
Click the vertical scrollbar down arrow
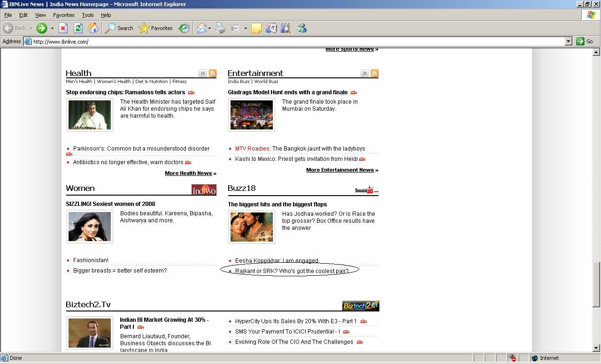597,348
